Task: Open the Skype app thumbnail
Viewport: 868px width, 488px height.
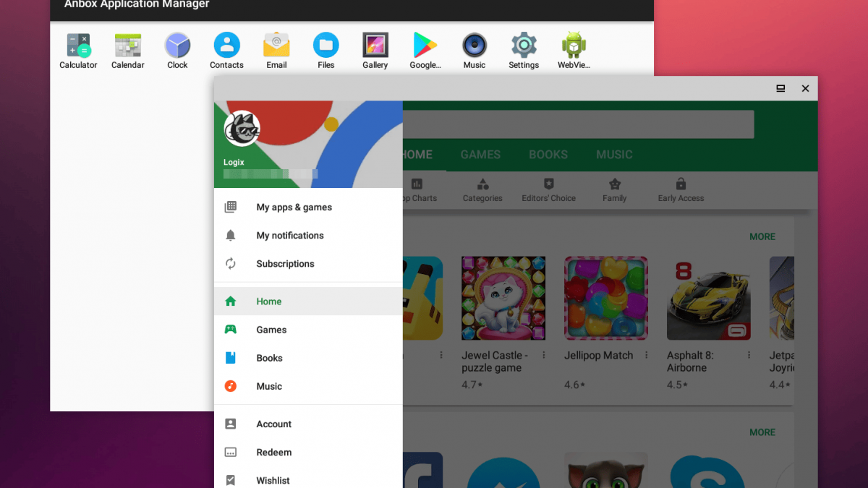Action: pos(709,471)
